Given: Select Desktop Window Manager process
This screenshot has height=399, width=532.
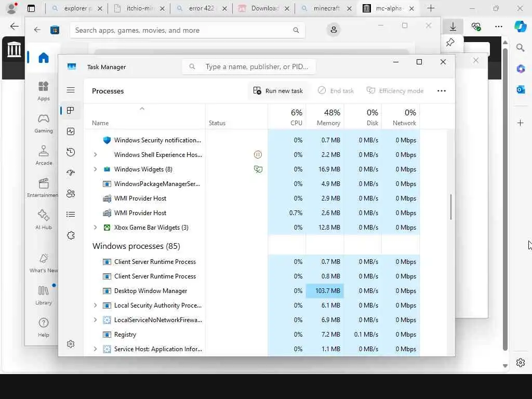Looking at the screenshot, I should (252, 291).
